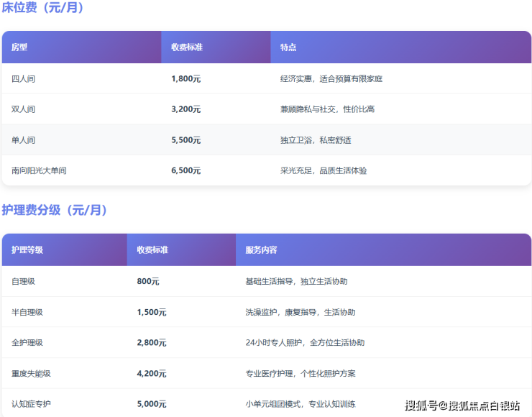This screenshot has width=532, height=417.
Task: Select the 全护理级 care level
Action: [x=27, y=343]
